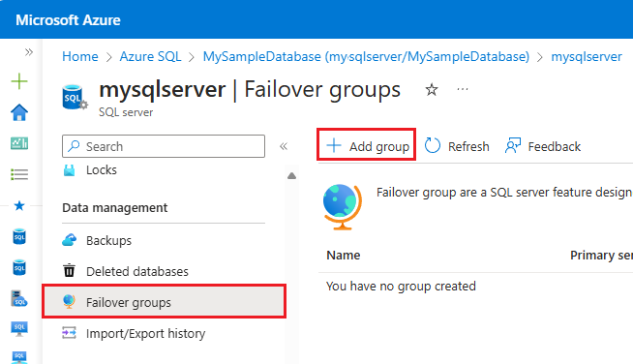Open All services list icon
The height and width of the screenshot is (364, 633).
tap(19, 174)
